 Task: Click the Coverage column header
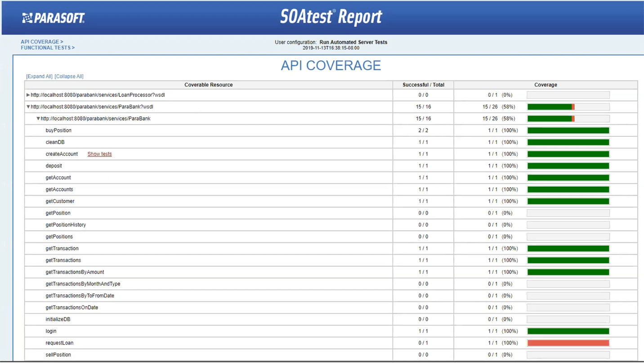tap(546, 85)
